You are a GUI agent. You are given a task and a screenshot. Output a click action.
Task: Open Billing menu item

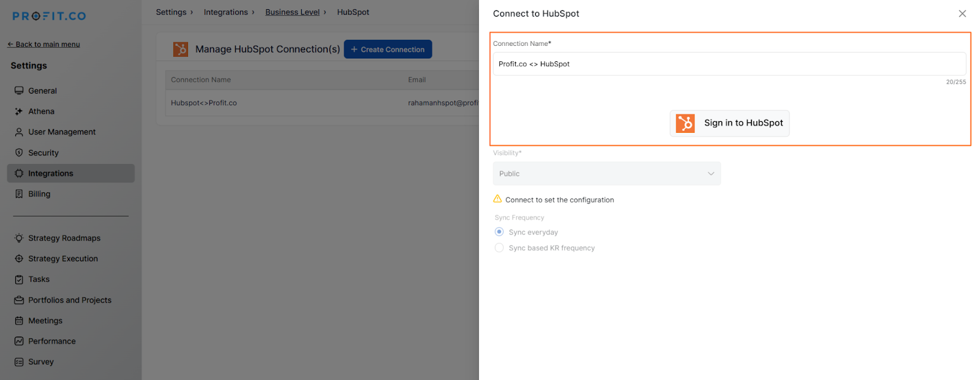(71, 194)
